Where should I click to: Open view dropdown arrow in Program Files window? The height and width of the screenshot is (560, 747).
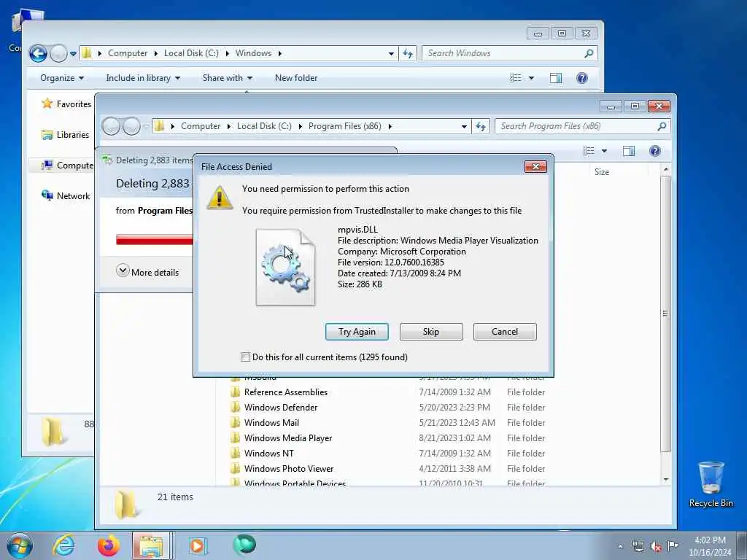[x=604, y=151]
